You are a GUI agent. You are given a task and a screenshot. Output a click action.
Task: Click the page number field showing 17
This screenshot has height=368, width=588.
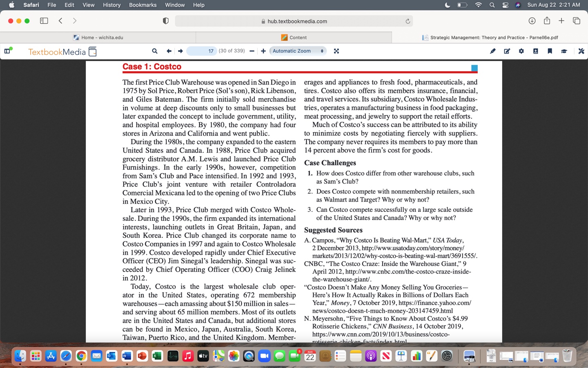pos(201,51)
